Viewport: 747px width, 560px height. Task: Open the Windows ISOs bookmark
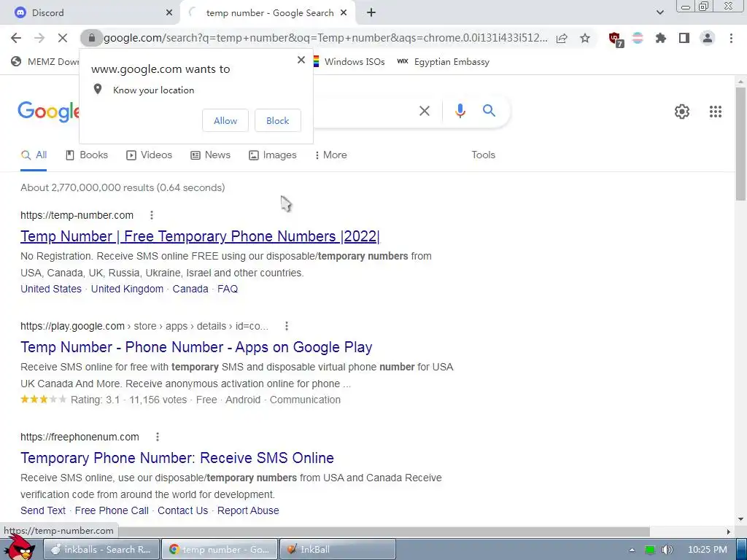click(348, 62)
